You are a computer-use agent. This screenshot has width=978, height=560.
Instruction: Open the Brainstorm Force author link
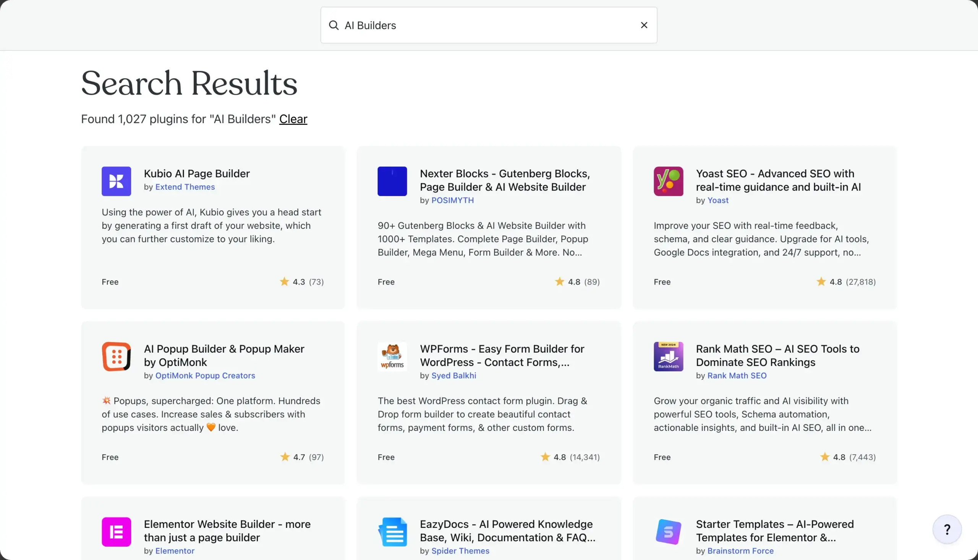740,551
